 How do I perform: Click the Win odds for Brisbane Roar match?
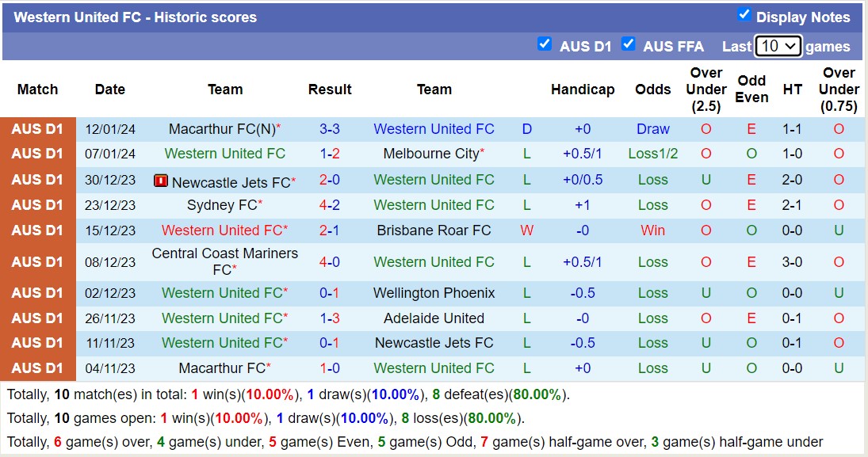(x=652, y=230)
